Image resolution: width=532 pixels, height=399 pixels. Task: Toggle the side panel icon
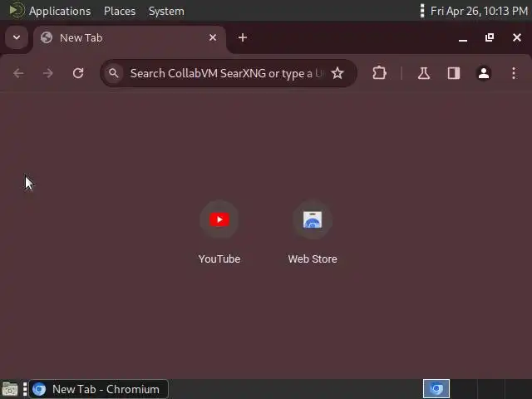coord(454,73)
